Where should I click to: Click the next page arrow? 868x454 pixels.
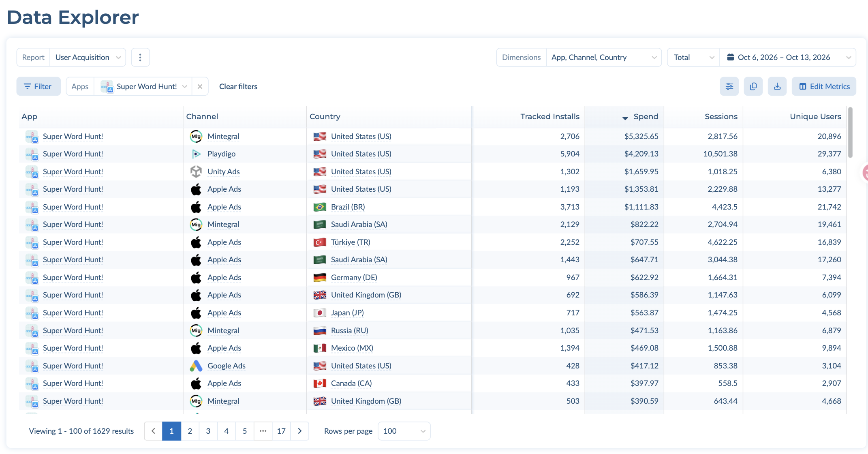(x=300, y=431)
